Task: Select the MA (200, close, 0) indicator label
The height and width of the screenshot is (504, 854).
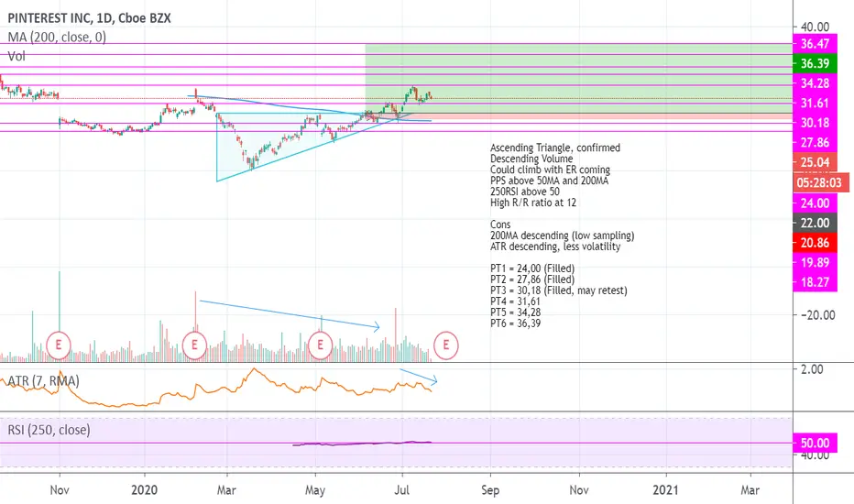Action: (x=57, y=37)
